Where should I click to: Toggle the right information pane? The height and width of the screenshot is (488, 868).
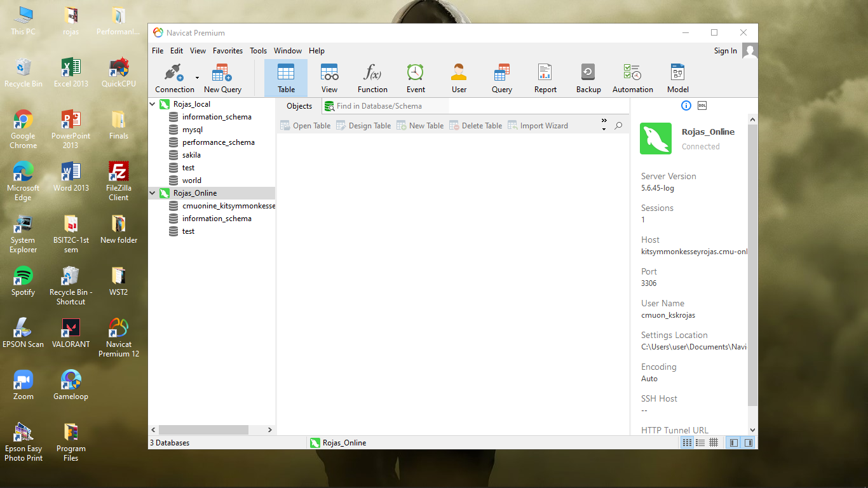click(749, 443)
